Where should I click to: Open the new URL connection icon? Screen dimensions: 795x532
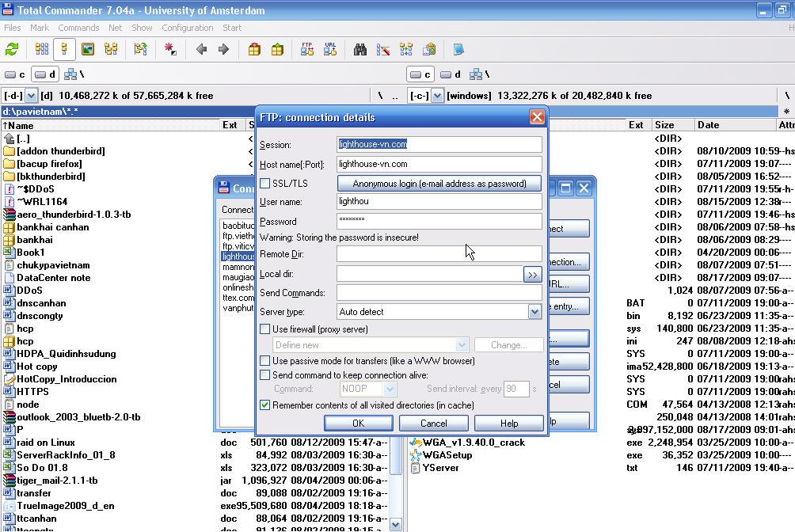tap(330, 49)
